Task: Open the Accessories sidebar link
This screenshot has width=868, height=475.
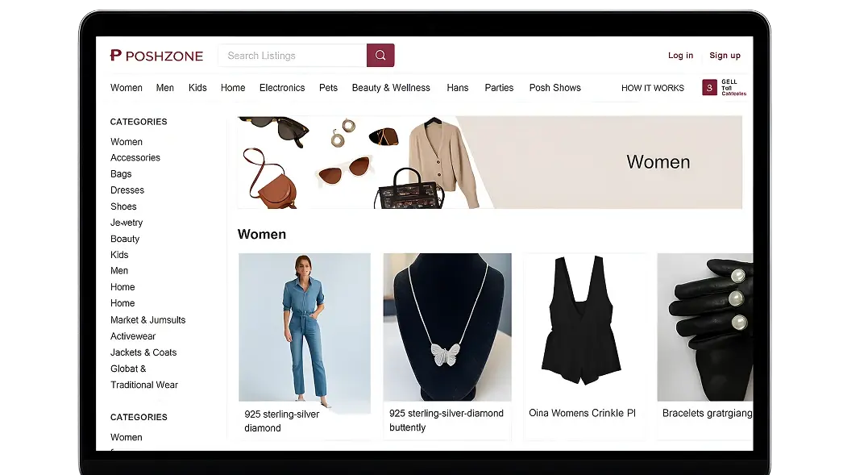Action: click(x=135, y=158)
